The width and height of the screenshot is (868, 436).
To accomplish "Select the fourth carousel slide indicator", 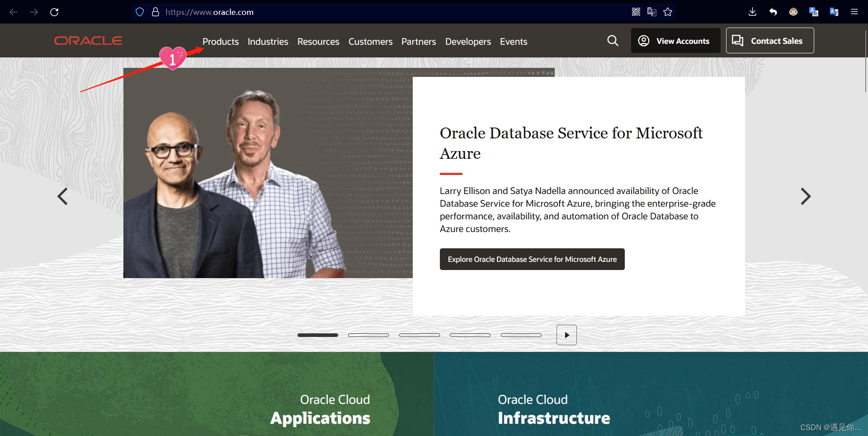I will (470, 335).
